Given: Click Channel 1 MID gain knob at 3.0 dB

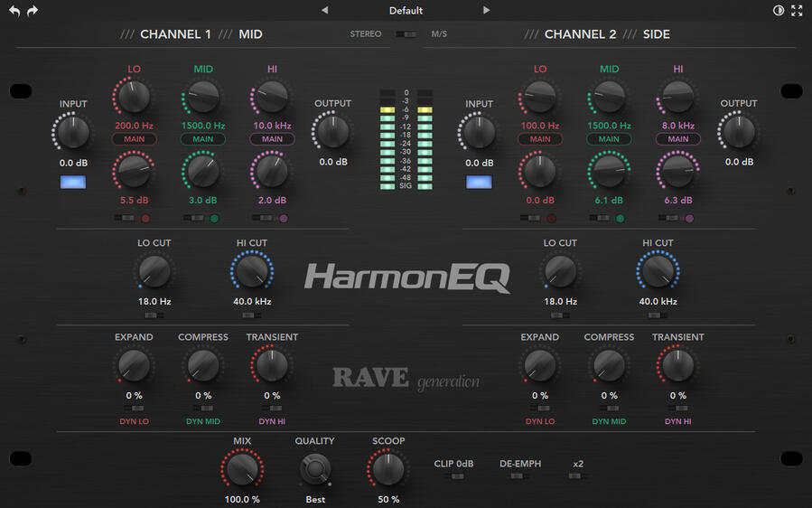Looking at the screenshot, I should tap(203, 172).
